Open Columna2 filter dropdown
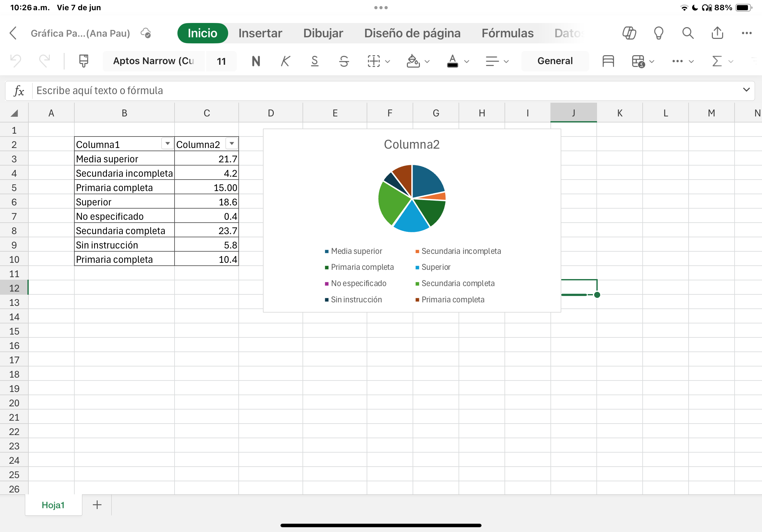Image resolution: width=762 pixels, height=532 pixels. pos(232,144)
